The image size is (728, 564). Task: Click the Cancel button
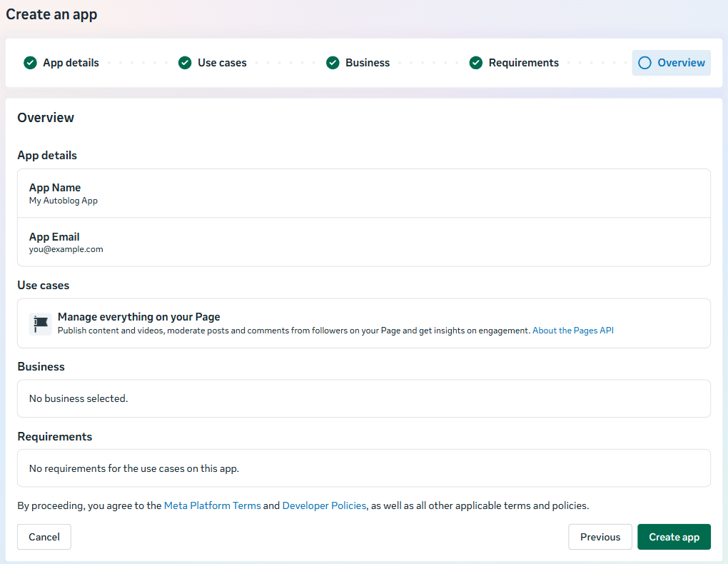tap(44, 537)
